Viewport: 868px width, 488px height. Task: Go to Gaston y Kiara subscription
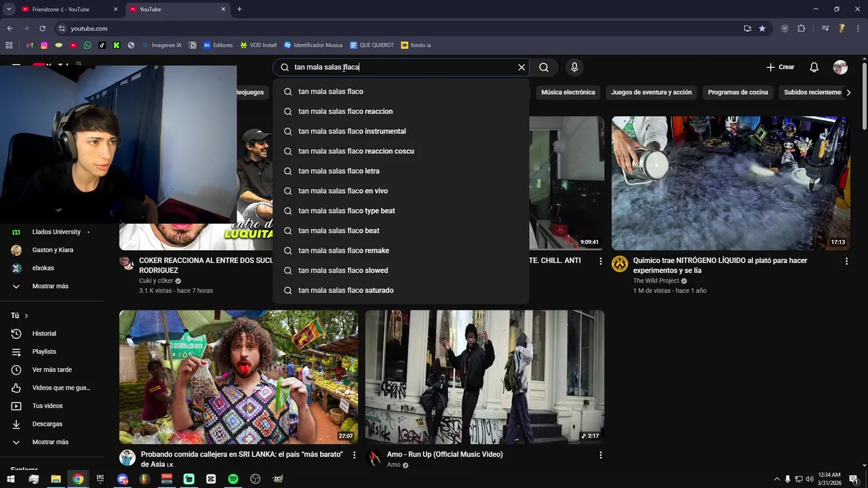(52, 250)
